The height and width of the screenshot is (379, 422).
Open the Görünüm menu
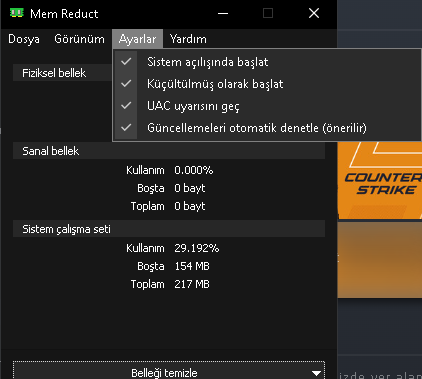(x=79, y=39)
